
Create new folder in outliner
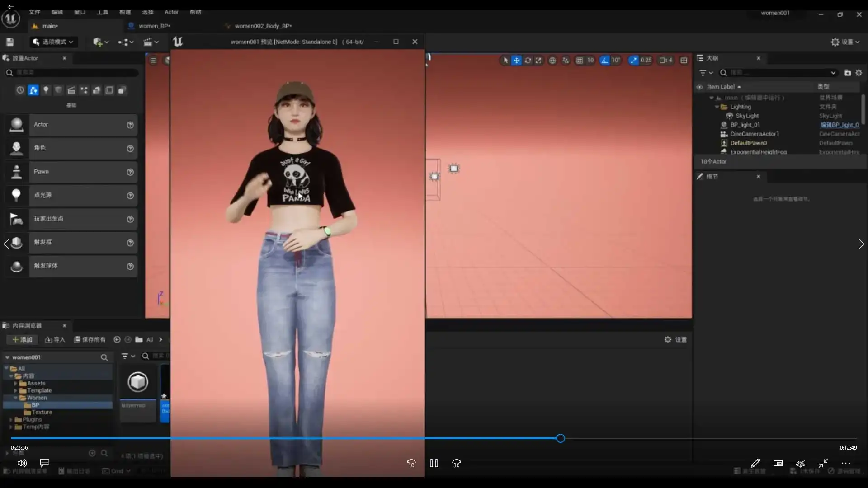point(848,73)
